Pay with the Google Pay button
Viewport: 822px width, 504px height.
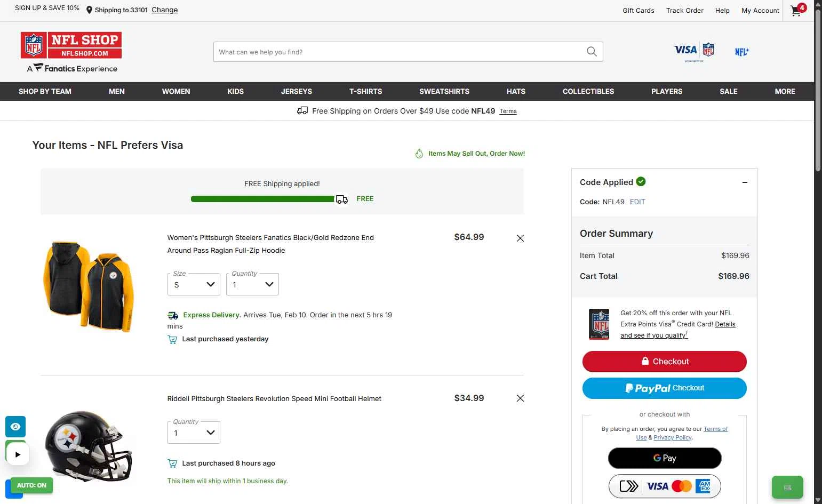tap(665, 458)
